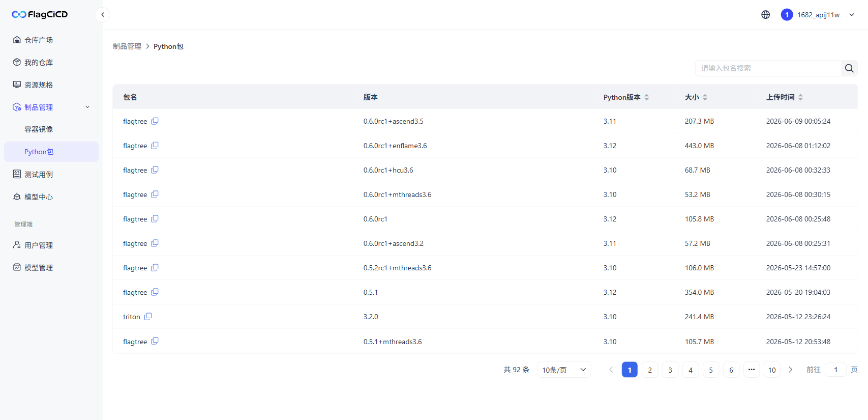Collapse the sidebar with the chevron button
This screenshot has width=868, height=420.
[103, 15]
